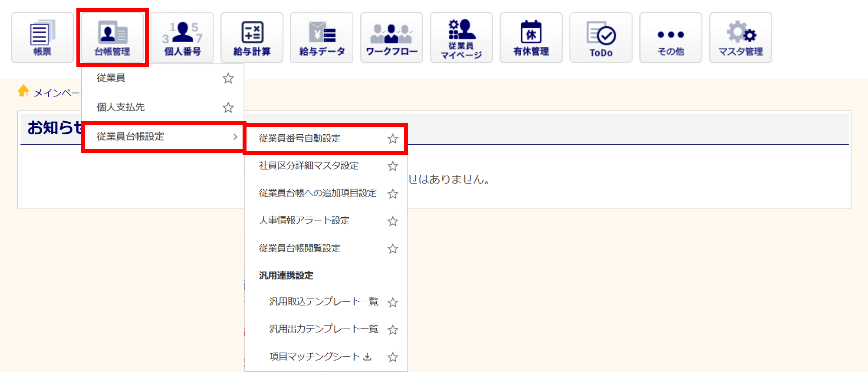
Task: Click the メインページ breadcrumb link
Action: tap(56, 93)
